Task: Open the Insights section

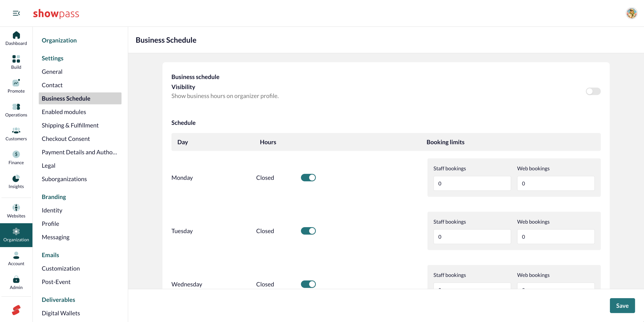Action: pos(16,182)
